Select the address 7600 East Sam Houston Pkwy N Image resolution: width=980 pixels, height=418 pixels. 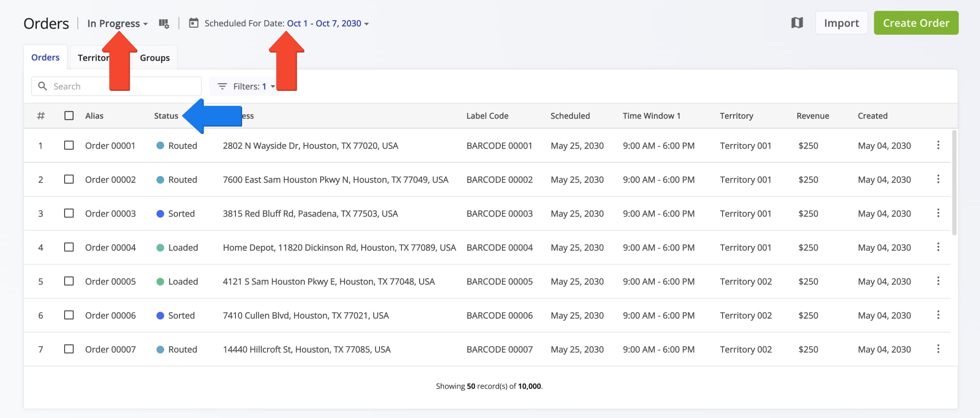click(x=335, y=179)
